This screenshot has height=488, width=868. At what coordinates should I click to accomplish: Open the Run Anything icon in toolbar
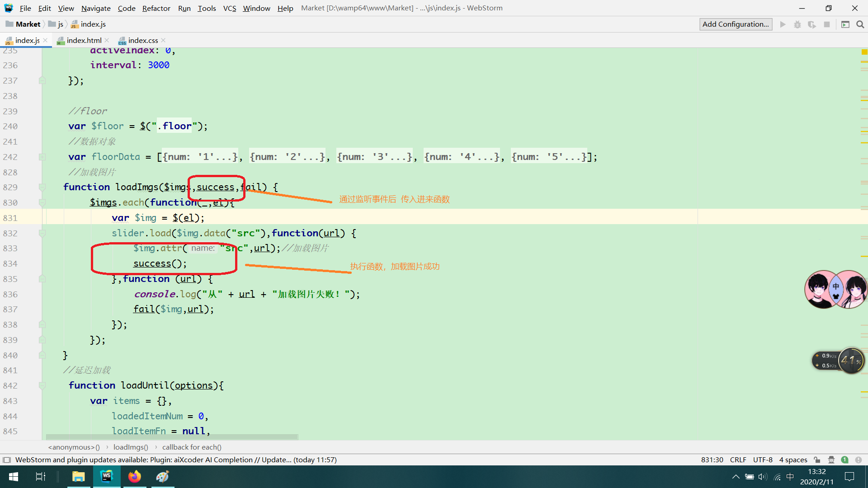coord(845,24)
